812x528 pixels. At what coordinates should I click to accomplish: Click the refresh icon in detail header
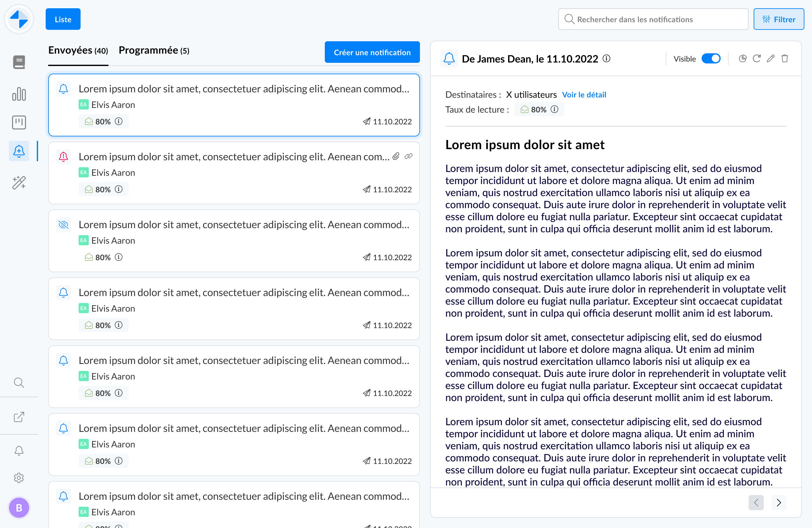[x=757, y=58]
